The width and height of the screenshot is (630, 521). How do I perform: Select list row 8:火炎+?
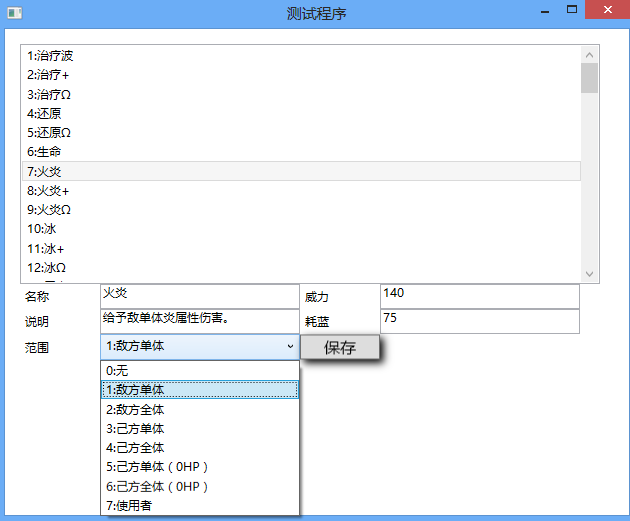coord(301,190)
